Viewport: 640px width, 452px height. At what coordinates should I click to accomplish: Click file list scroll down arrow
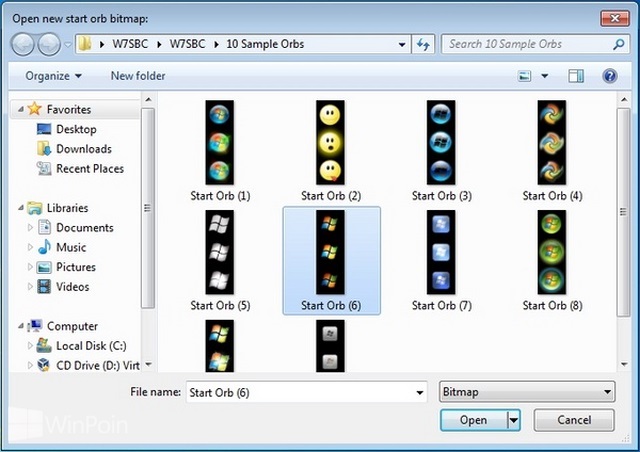pos(623,364)
